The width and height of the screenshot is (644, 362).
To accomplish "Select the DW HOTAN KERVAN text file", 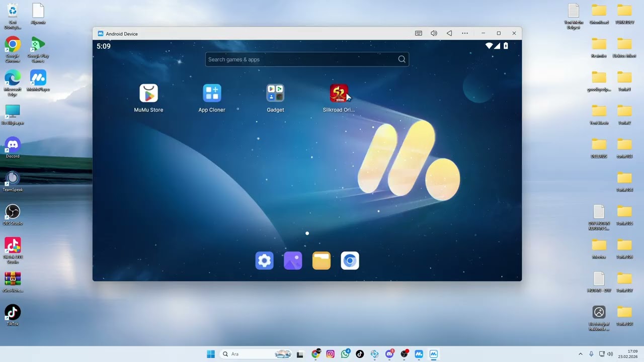I will point(599,217).
